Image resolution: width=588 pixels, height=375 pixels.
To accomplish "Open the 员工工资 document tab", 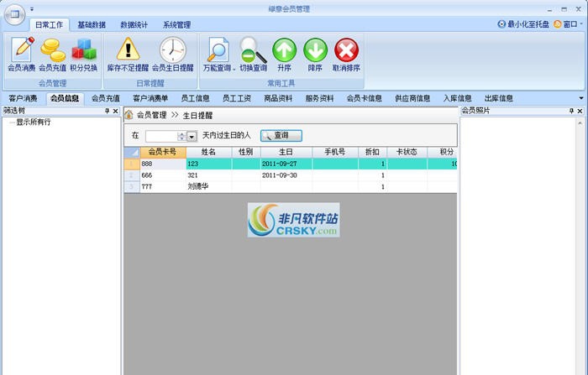I will 237,98.
